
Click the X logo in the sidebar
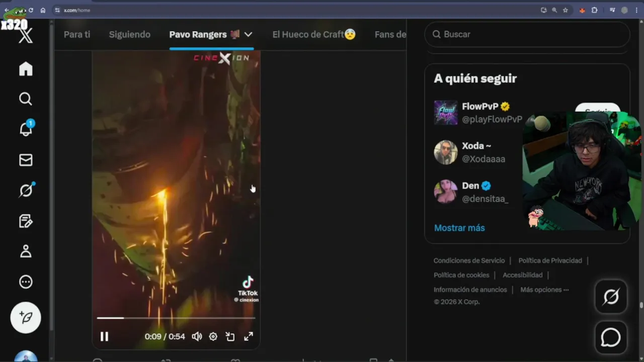pyautogui.click(x=26, y=36)
